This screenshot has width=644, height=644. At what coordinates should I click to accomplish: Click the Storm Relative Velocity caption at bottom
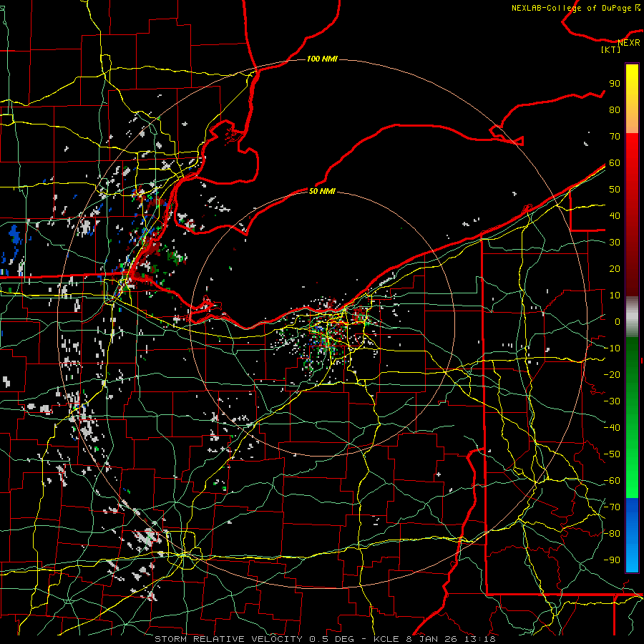point(324,639)
